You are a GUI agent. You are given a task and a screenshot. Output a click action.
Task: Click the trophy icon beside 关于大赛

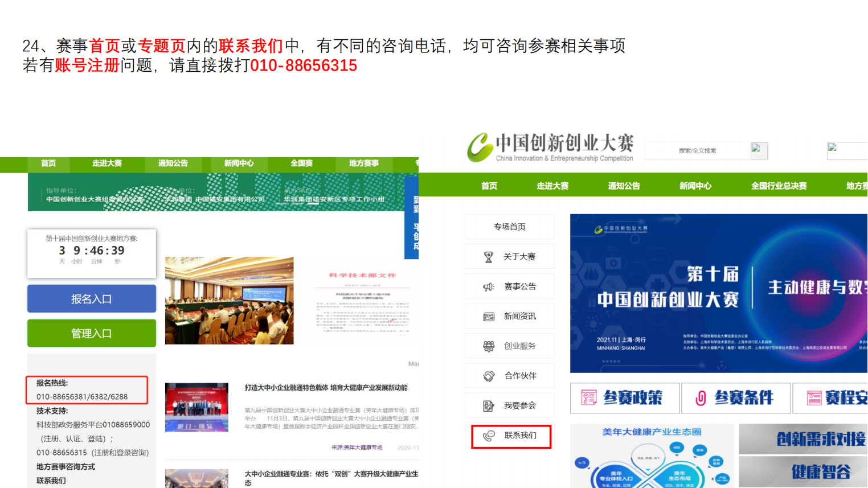click(x=488, y=257)
